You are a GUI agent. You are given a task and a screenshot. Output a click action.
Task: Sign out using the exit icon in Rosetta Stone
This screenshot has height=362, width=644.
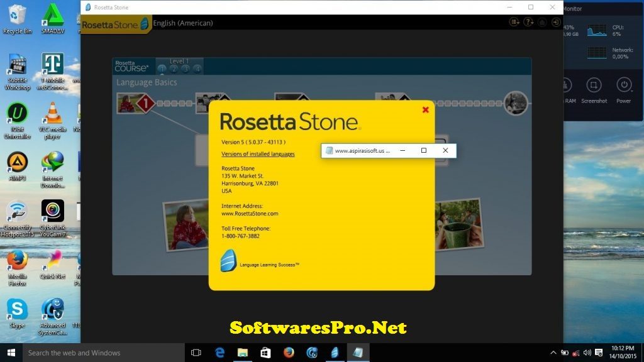pyautogui.click(x=555, y=21)
